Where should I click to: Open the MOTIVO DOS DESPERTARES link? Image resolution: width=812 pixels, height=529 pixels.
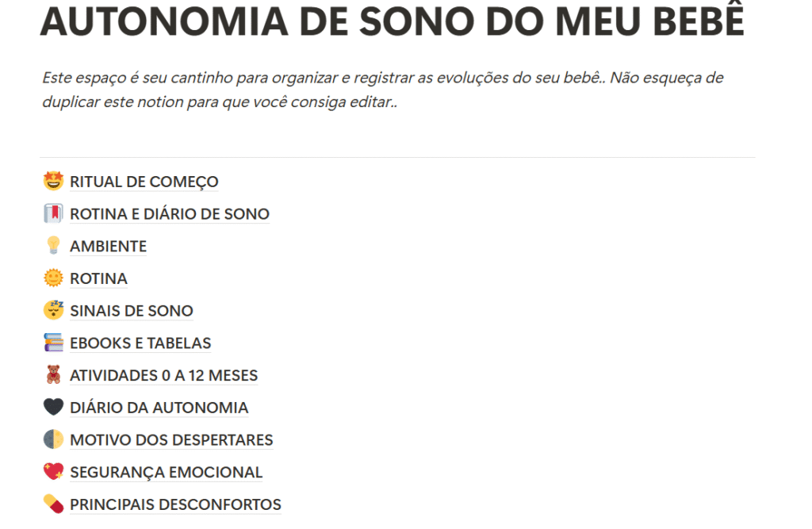pyautogui.click(x=171, y=440)
